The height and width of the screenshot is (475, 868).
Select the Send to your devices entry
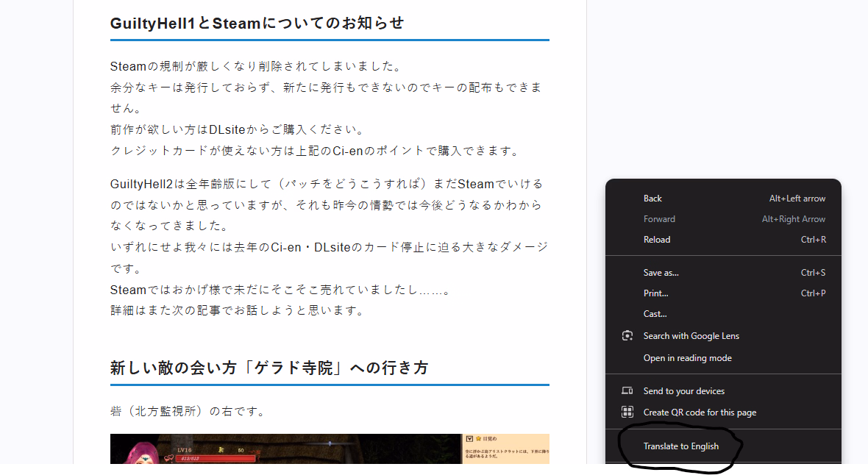pos(683,391)
